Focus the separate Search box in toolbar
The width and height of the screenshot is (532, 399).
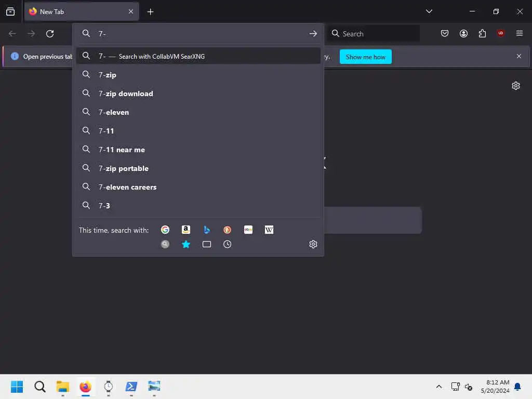[373, 34]
